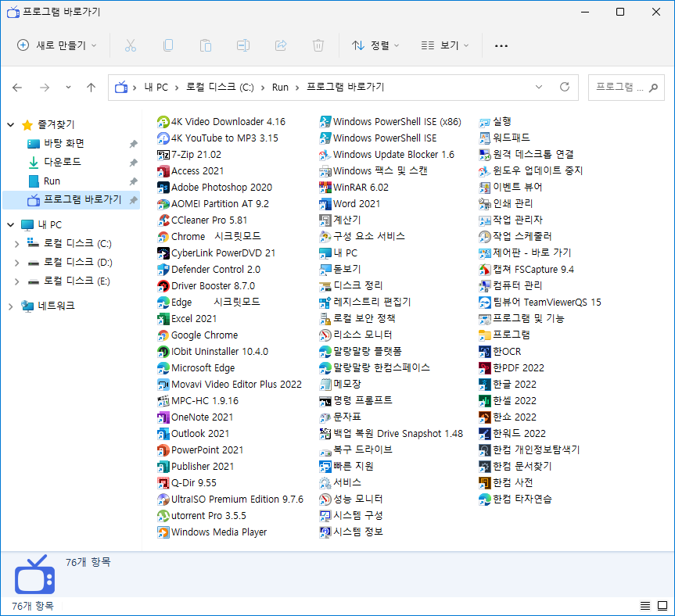Unpin 프로그램 바로가기 using its pin icon
This screenshot has height=616, width=675.
[x=134, y=200]
